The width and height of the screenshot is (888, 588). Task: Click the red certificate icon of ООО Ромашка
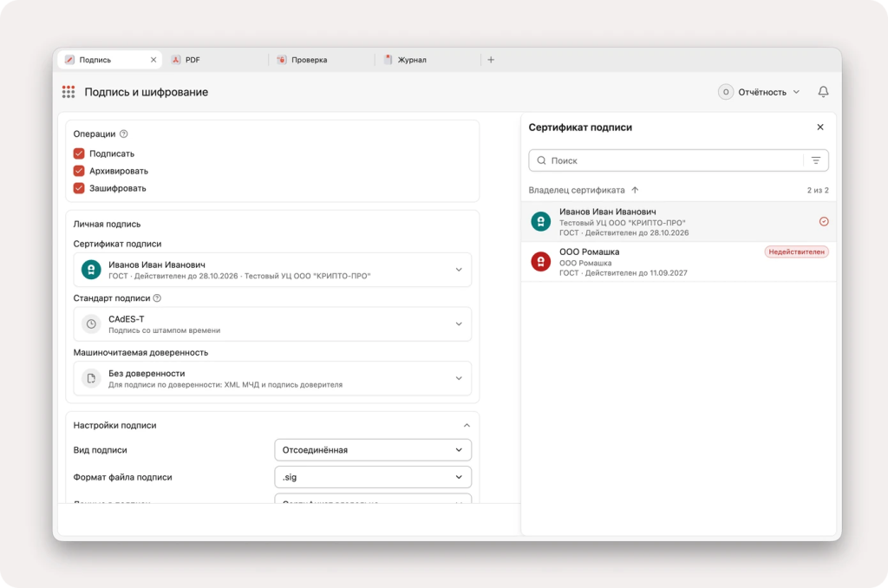click(541, 262)
